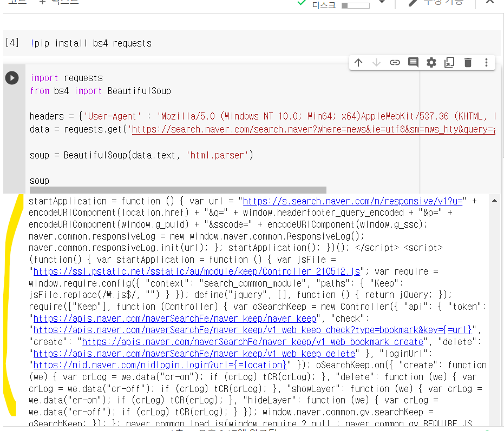Open the s.search.naver.com responsive link
504x431 pixels.
point(352,201)
